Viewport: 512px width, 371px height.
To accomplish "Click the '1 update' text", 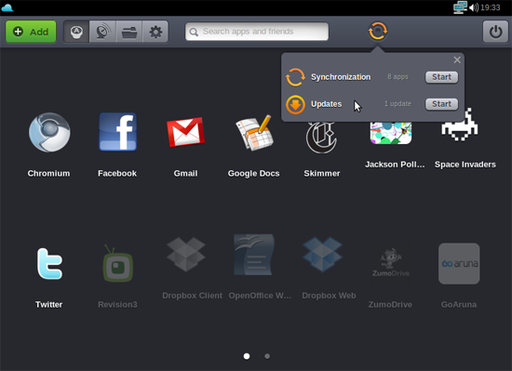I will [398, 104].
